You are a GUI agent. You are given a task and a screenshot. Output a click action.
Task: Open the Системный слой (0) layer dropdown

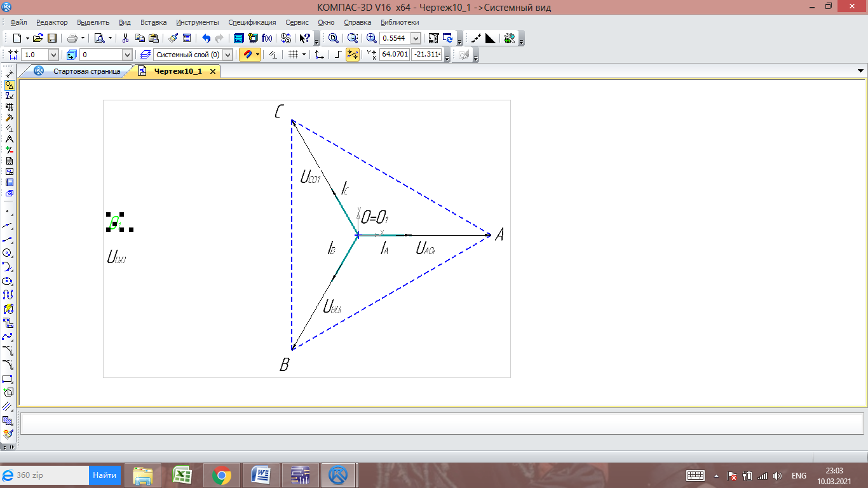(227, 55)
